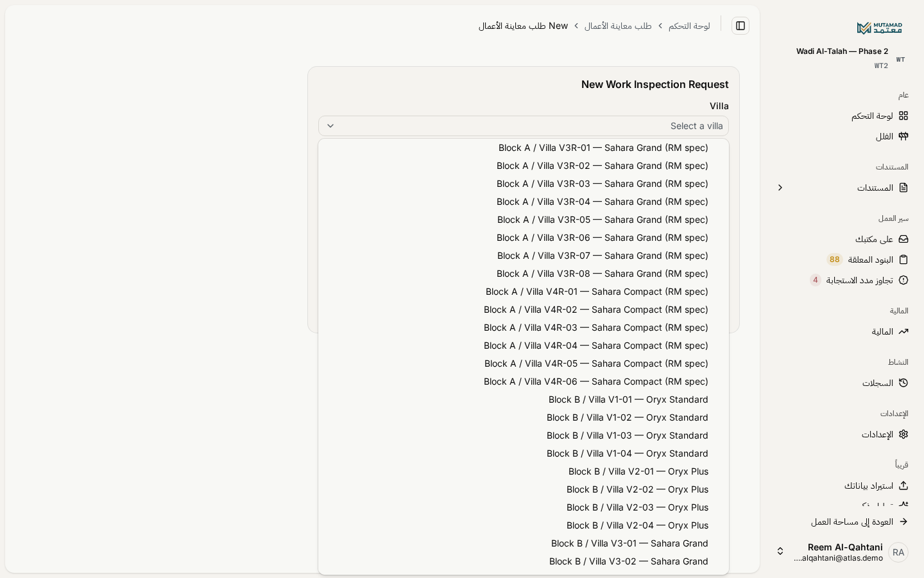Screen dimensions: 924x578
Task: Click the لوحة التحكم breadcrumb link
Action: [x=689, y=26]
